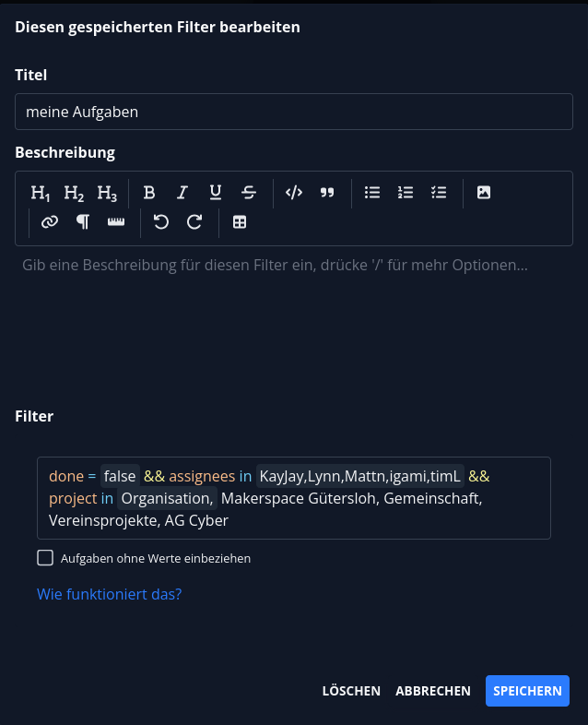Click the SPEICHERN button
Image resolution: width=588 pixels, height=725 pixels.
[527, 691]
